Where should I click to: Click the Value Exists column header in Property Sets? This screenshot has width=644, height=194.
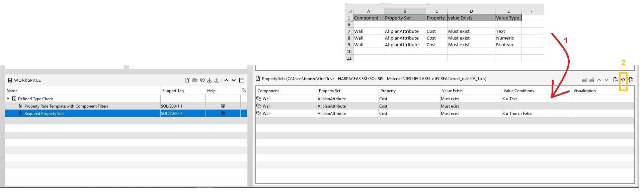(471, 90)
